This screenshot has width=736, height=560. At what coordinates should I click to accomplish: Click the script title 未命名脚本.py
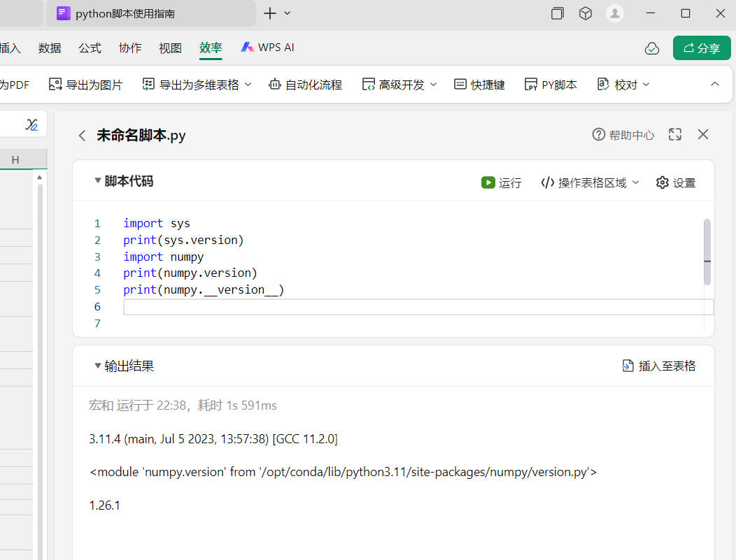click(x=141, y=136)
